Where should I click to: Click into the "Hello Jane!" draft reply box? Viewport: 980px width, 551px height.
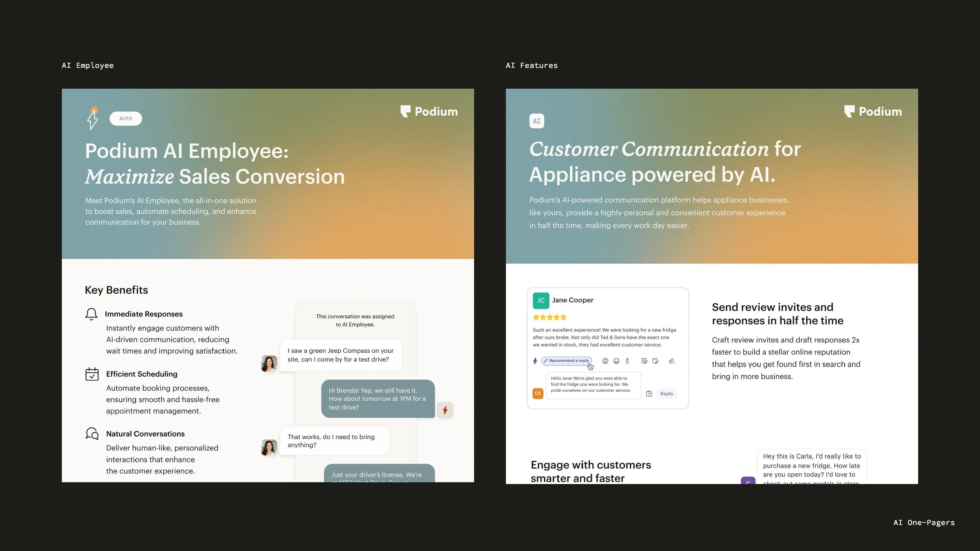pos(593,386)
